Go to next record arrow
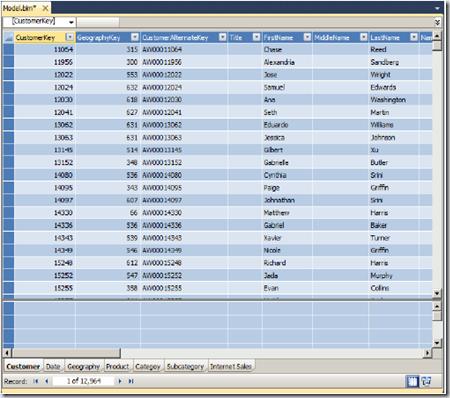450x398 pixels. point(120,381)
